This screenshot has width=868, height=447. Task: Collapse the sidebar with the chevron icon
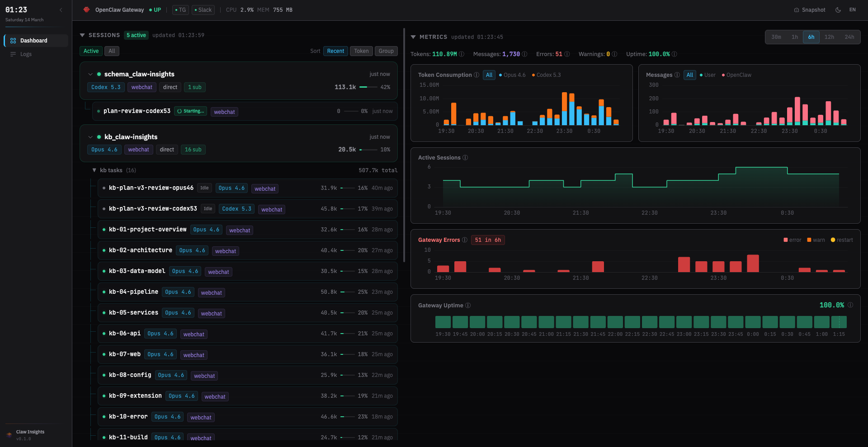[61, 10]
